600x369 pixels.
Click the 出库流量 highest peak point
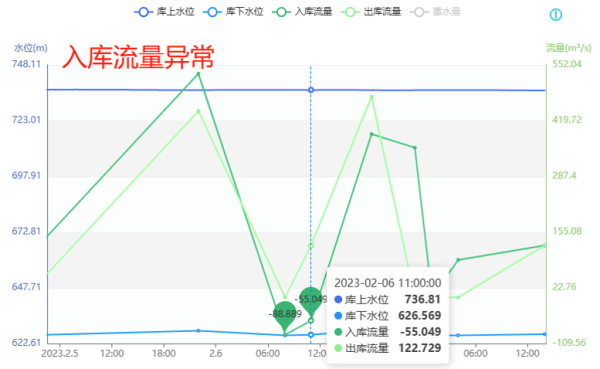(x=372, y=97)
